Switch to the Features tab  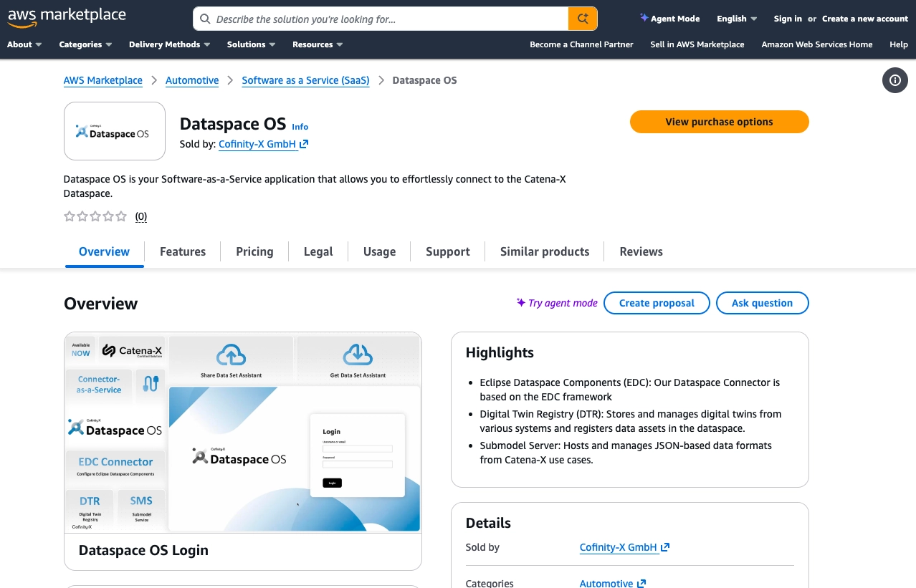pos(183,251)
